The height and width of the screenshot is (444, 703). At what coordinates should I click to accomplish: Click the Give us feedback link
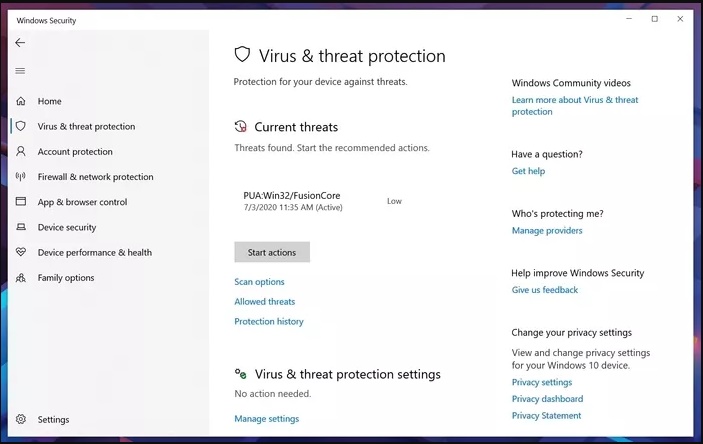pos(545,290)
